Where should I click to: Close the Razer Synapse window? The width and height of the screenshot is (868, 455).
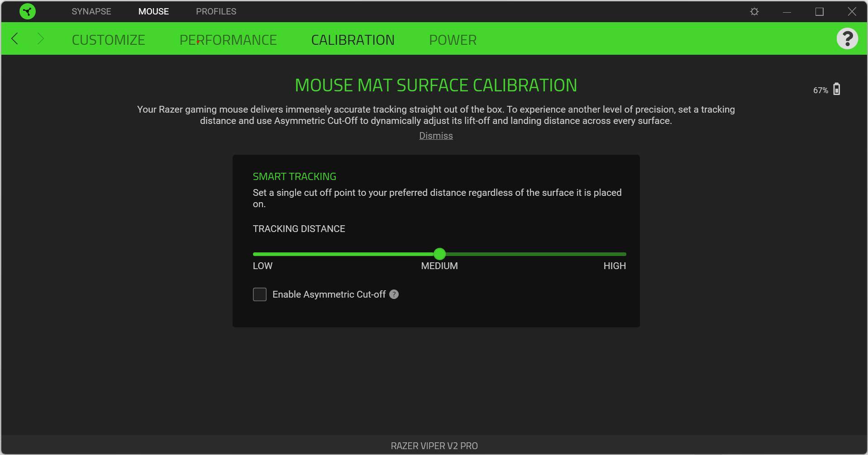851,12
